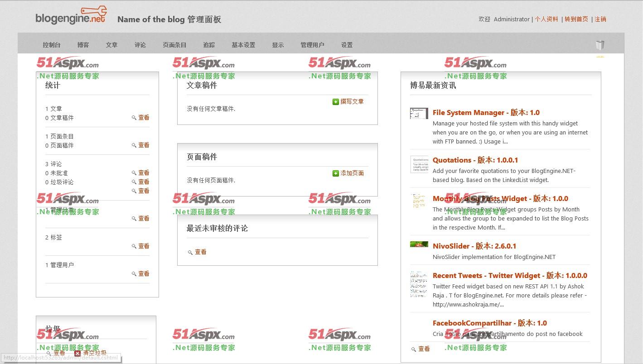This screenshot has width=643, height=364.
Task: Go to the 设置 menu tab
Action: [x=347, y=45]
